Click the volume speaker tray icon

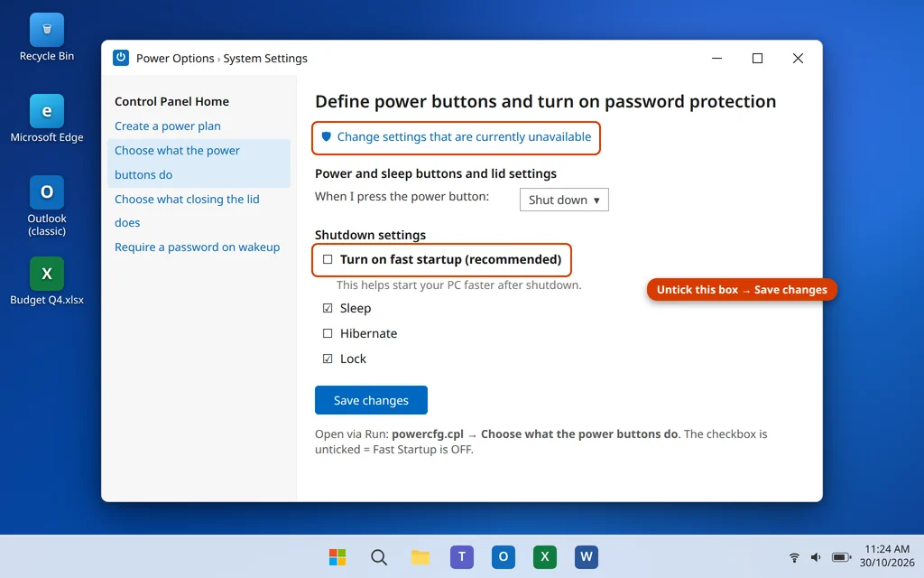click(816, 557)
